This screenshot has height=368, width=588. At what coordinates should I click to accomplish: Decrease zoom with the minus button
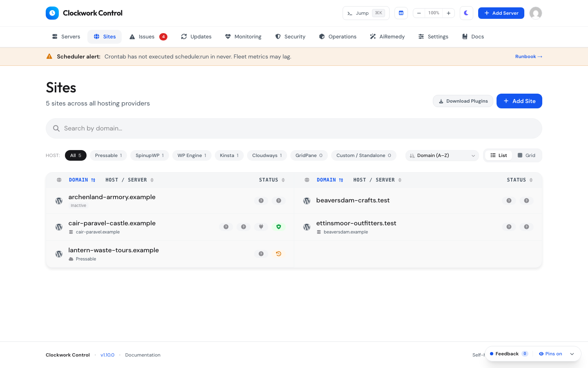[419, 13]
